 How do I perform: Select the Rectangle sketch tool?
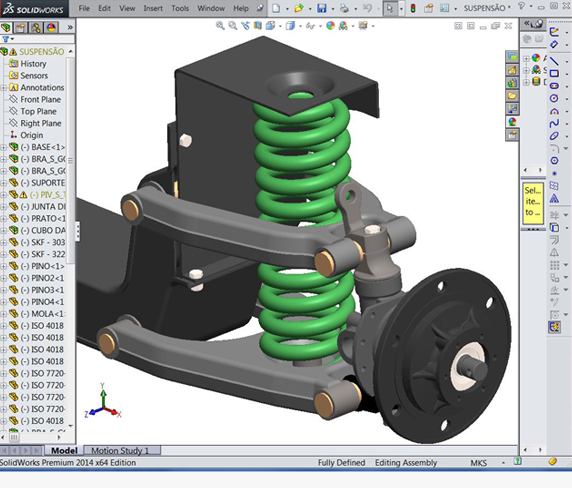[554, 73]
